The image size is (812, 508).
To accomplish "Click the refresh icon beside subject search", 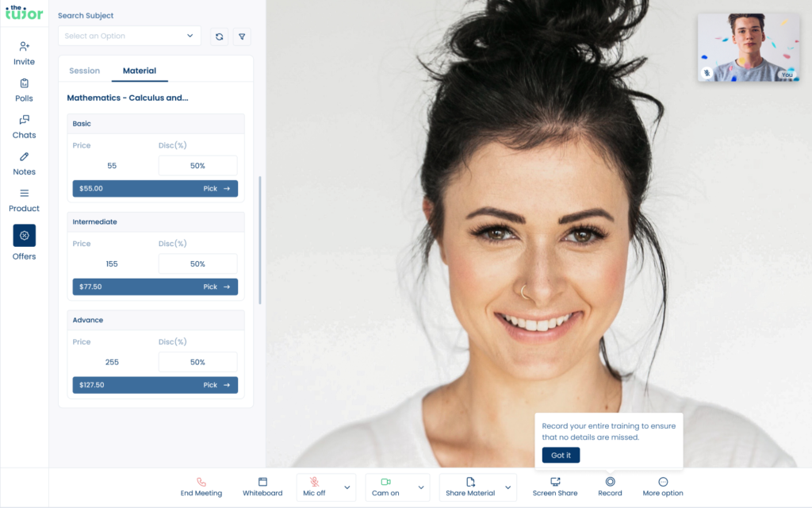I will pyautogui.click(x=220, y=37).
